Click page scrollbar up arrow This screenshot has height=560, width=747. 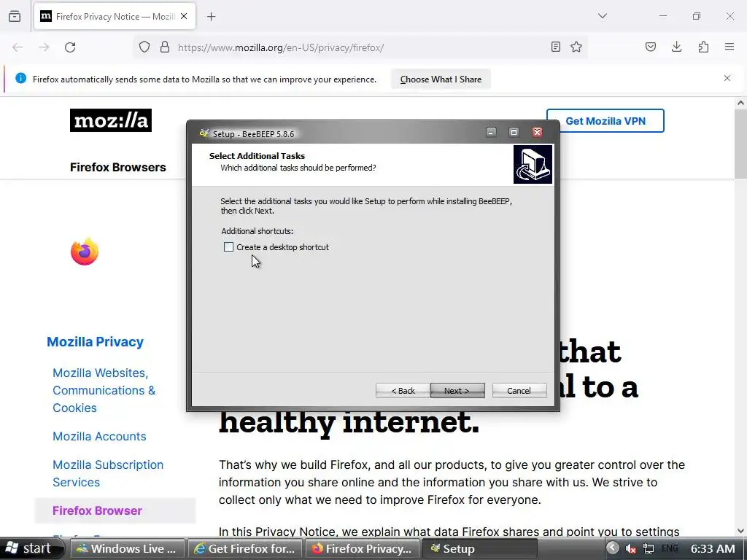740,103
